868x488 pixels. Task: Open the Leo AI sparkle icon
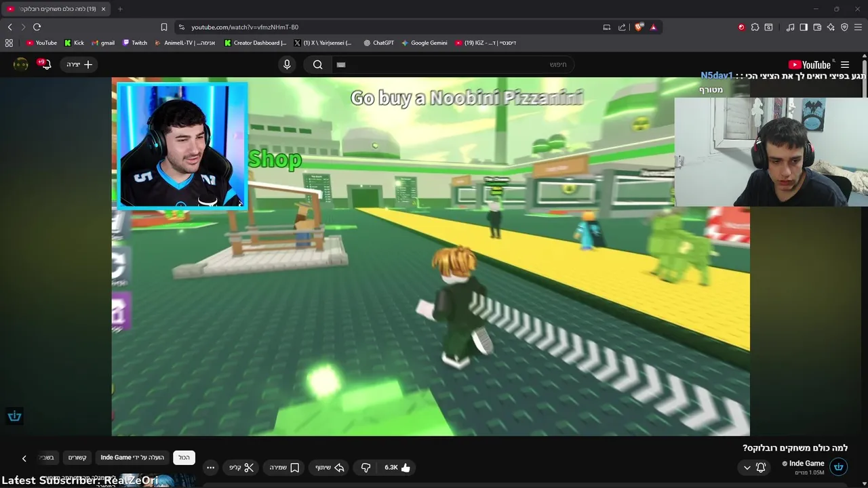831,27
